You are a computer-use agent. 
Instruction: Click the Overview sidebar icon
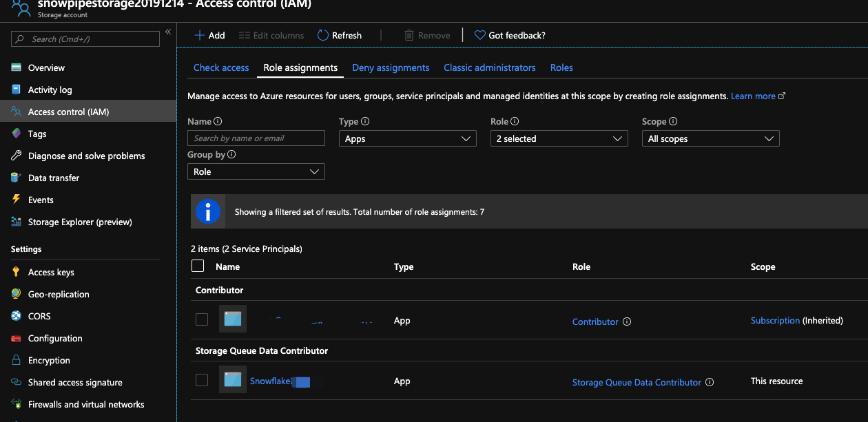click(16, 67)
